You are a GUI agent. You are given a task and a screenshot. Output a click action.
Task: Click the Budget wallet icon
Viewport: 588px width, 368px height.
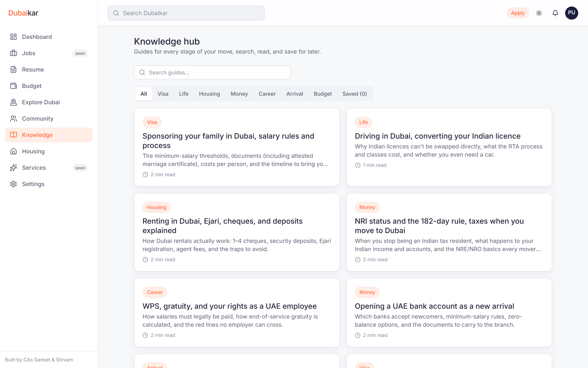pyautogui.click(x=13, y=86)
